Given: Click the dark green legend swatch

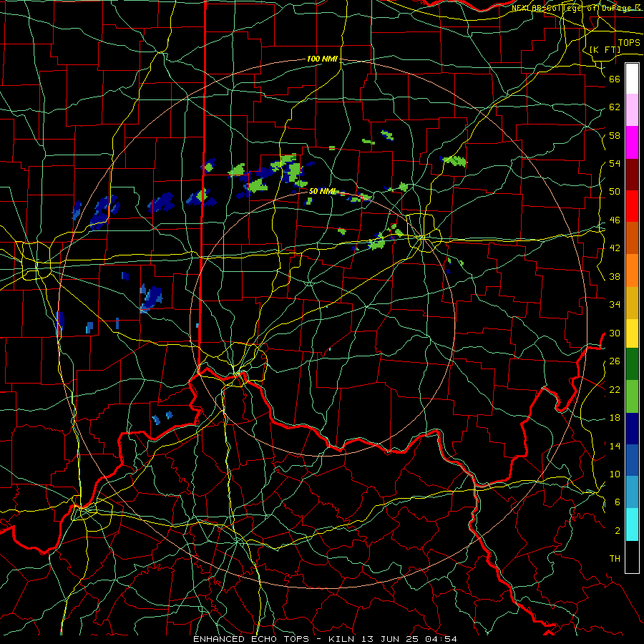Looking at the screenshot, I should (632, 364).
